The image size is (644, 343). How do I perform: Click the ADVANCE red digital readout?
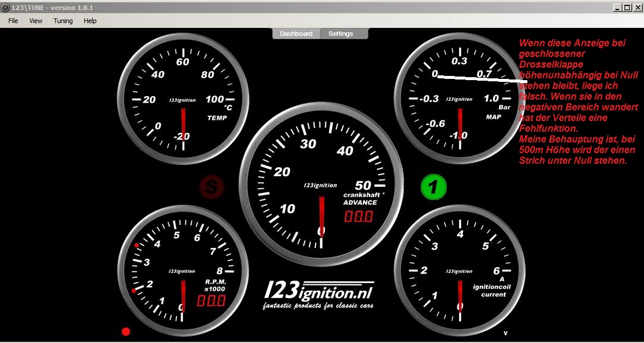click(x=359, y=216)
